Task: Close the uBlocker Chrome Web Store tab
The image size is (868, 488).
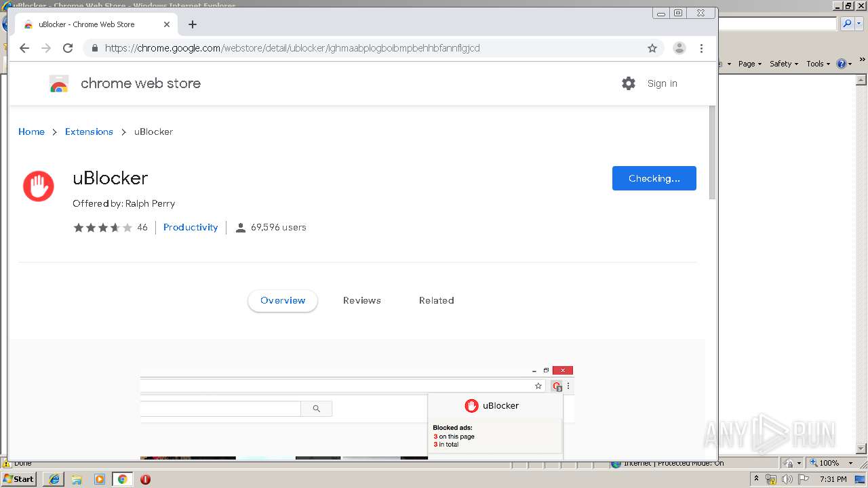Action: (167, 24)
